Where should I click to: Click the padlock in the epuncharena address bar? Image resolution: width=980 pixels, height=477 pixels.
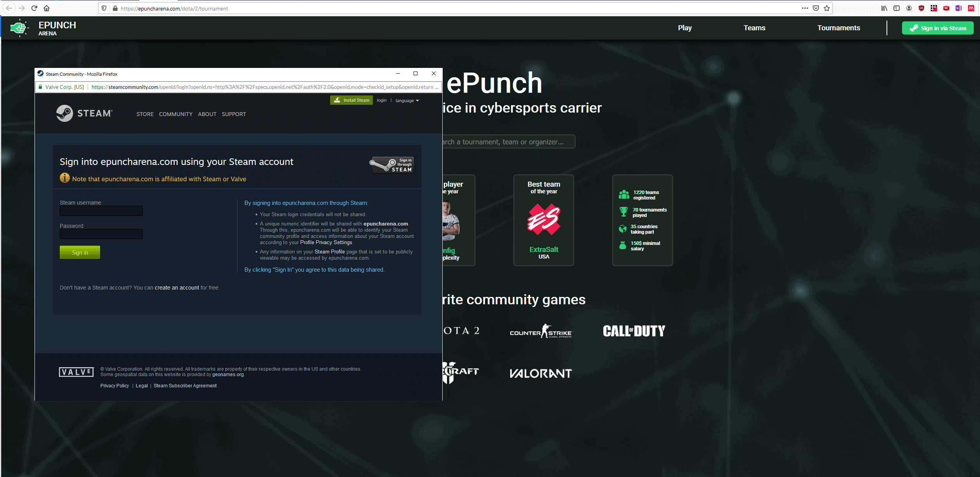(x=115, y=8)
